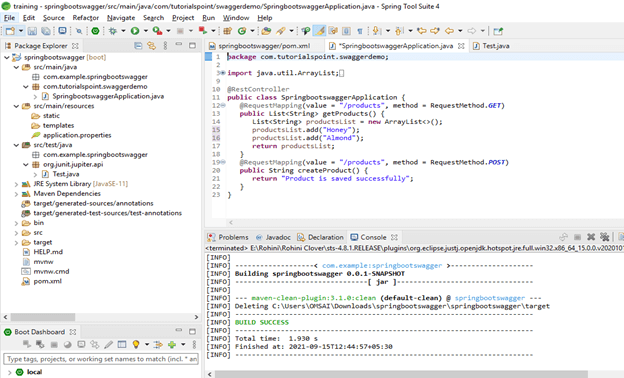Open the File menu
Screen dimensions: 624x378
(9, 18)
